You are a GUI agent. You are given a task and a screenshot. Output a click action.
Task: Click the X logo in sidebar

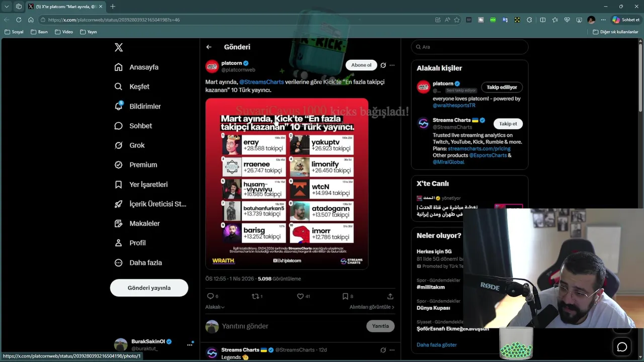[118, 47]
